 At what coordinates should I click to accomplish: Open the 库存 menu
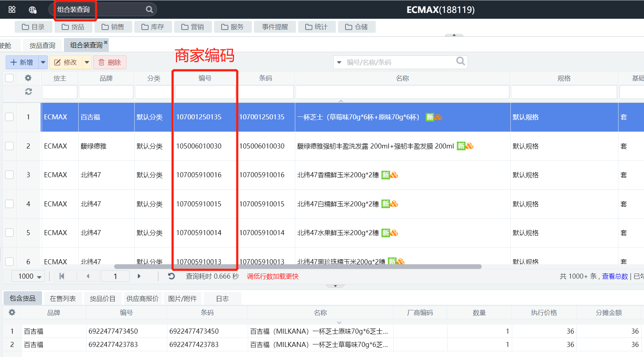153,27
